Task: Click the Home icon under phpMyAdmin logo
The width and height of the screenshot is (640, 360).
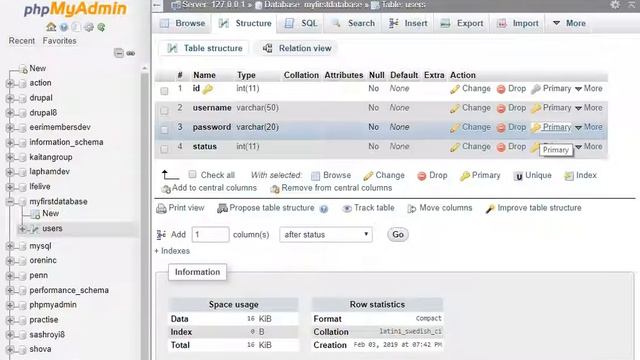Action: (x=51, y=27)
